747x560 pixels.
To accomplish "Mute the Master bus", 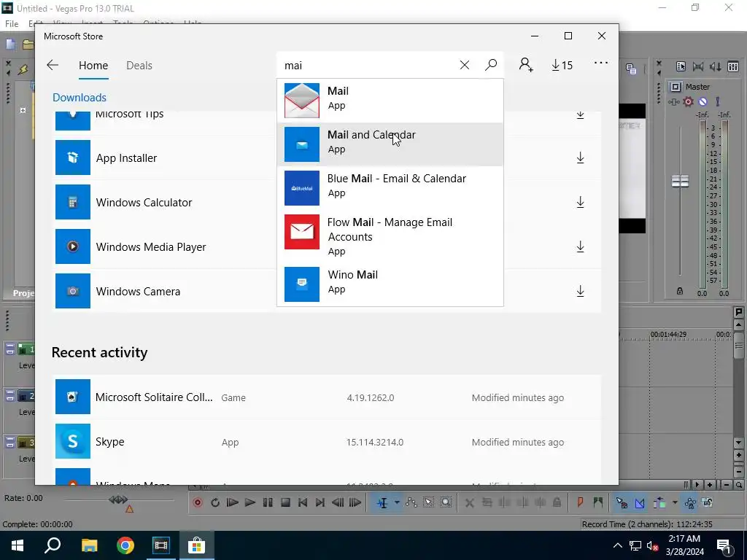I will click(x=703, y=101).
